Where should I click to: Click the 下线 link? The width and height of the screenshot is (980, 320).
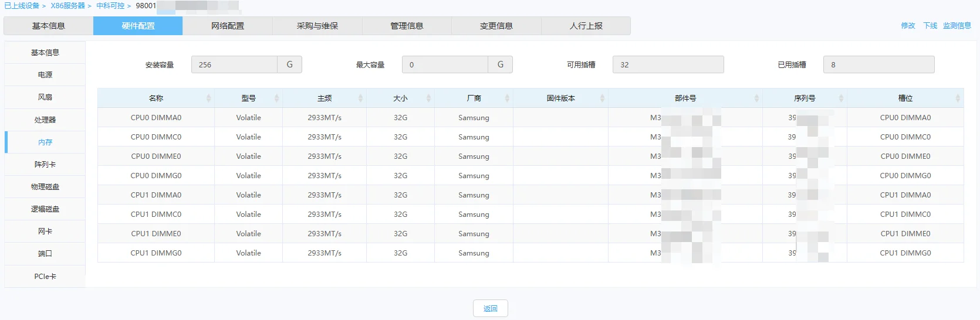point(930,26)
